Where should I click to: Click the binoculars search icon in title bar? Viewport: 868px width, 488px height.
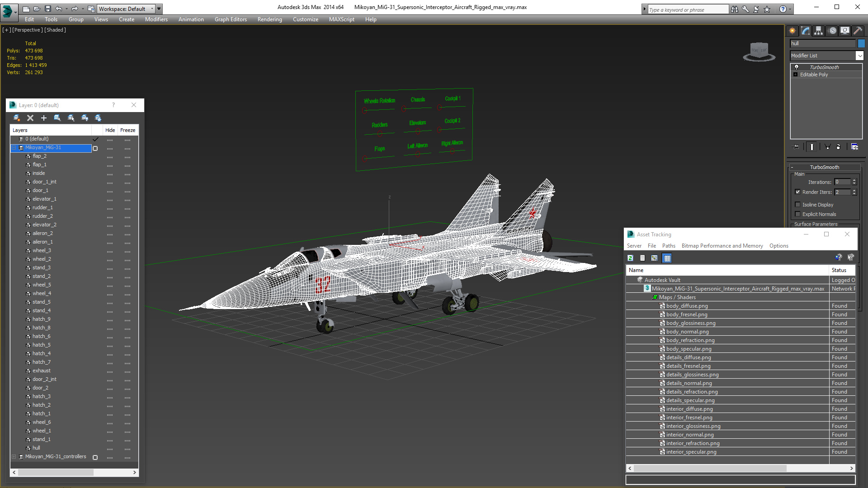[734, 9]
